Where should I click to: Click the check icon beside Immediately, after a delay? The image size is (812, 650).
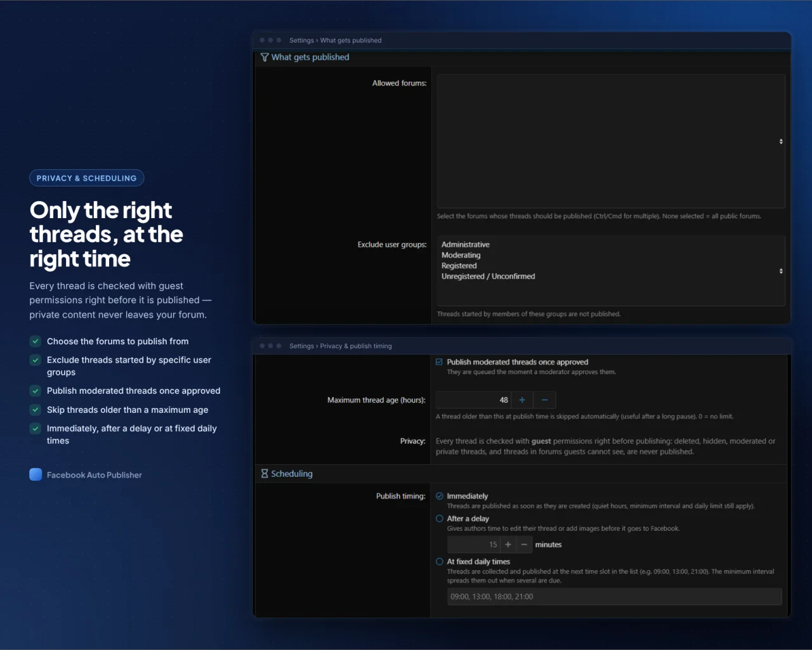(36, 428)
